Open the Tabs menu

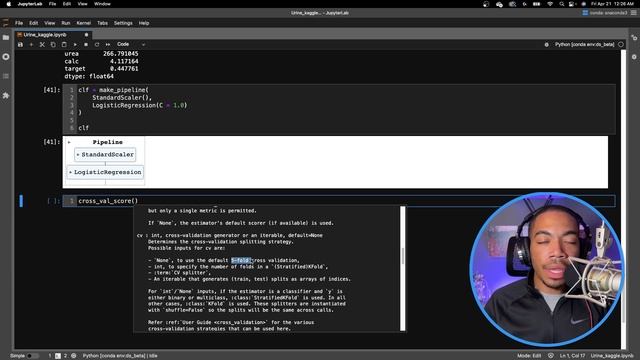pyautogui.click(x=102, y=23)
